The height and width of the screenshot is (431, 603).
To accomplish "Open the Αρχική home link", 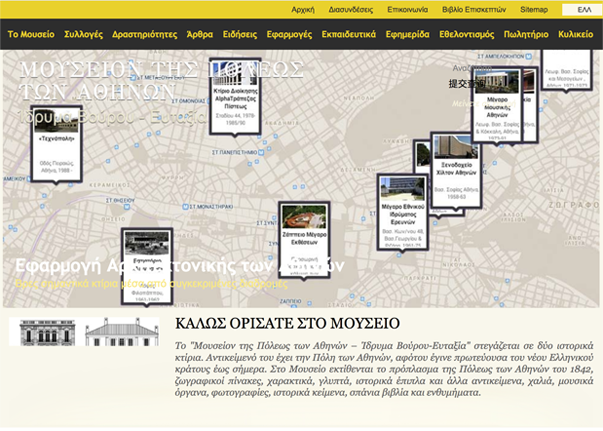I will (303, 10).
